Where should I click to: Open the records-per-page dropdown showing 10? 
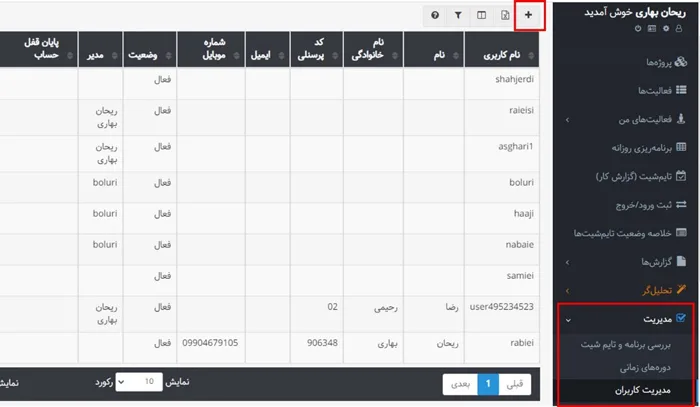pyautogui.click(x=139, y=382)
